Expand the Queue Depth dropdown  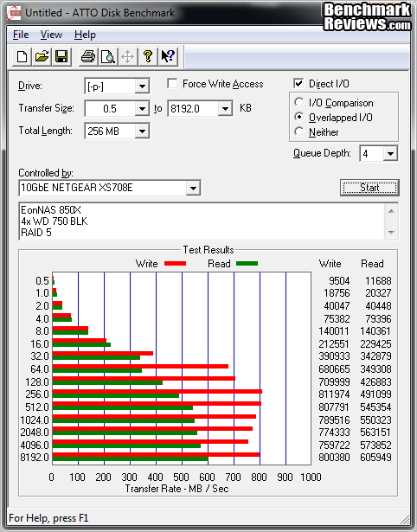390,154
